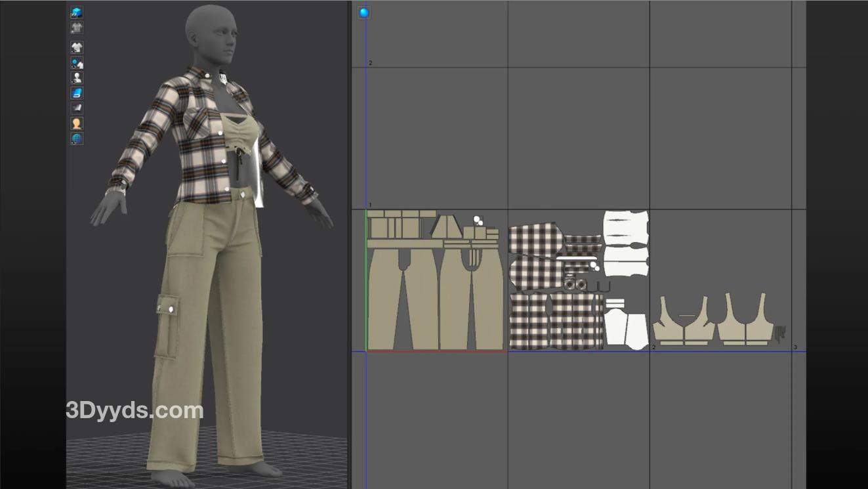Click the blue button and fabric icon

coord(77,63)
